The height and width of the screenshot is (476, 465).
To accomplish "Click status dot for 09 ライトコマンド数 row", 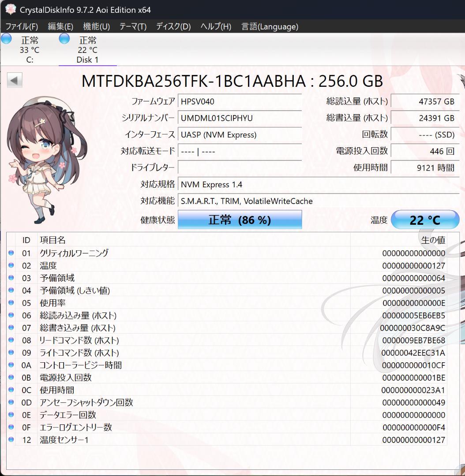I will coord(11,352).
